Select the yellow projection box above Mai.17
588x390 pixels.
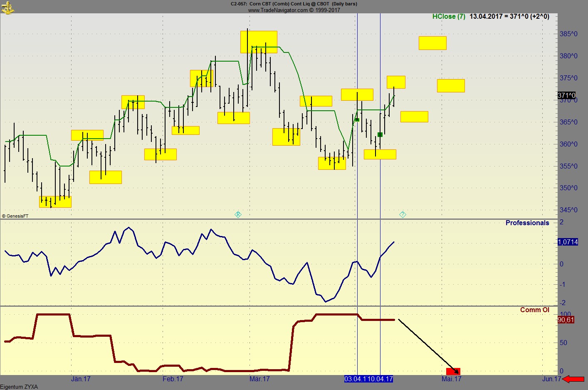pos(450,85)
